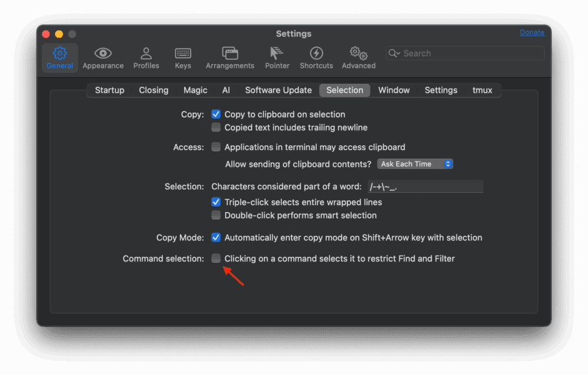Switch to the Closing tab
588x375 pixels.
pyautogui.click(x=153, y=90)
